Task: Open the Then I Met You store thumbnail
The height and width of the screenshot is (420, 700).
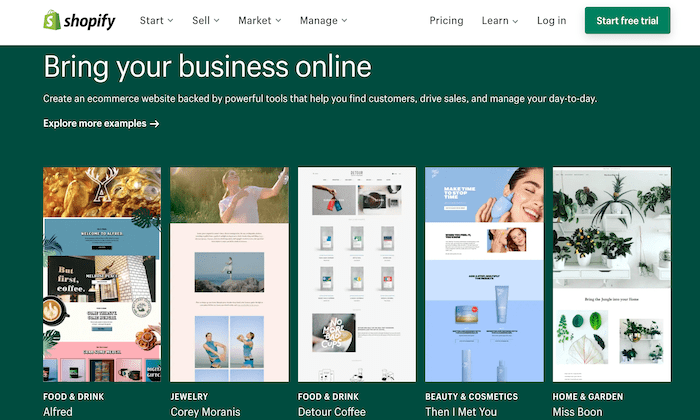Action: [484, 274]
